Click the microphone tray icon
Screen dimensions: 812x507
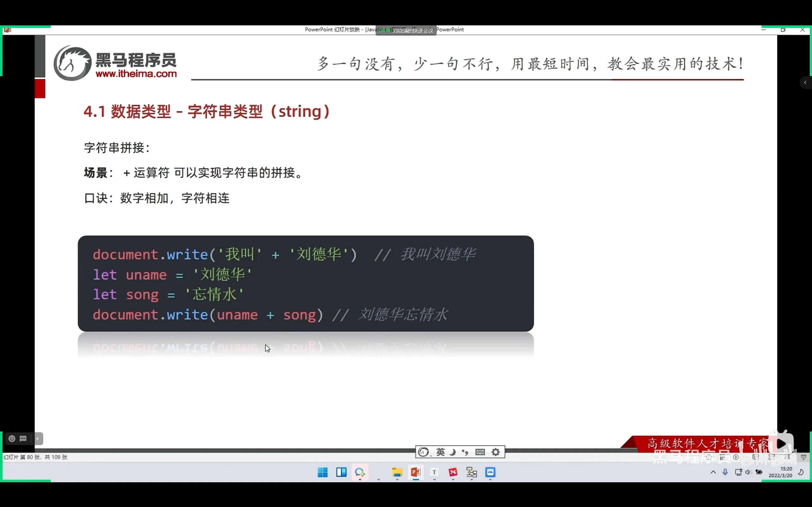725,472
